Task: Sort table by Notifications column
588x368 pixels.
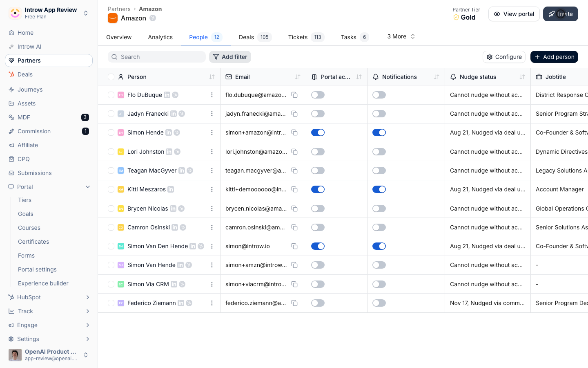Action: coord(437,77)
